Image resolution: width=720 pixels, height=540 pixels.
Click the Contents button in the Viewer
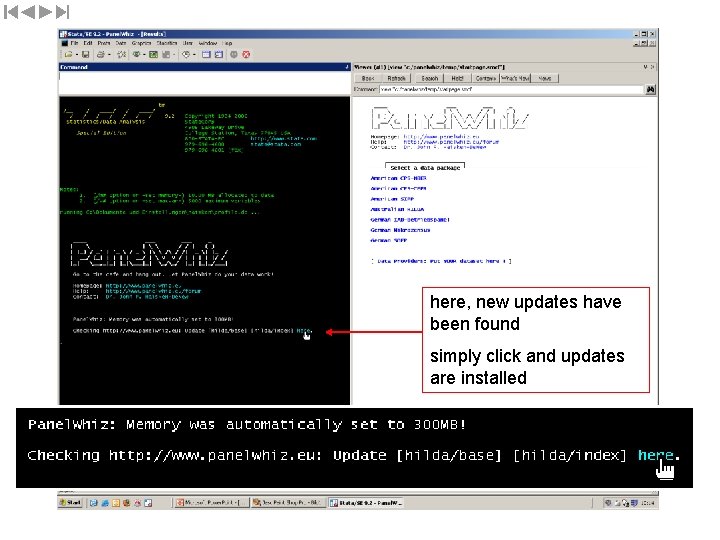click(x=485, y=79)
